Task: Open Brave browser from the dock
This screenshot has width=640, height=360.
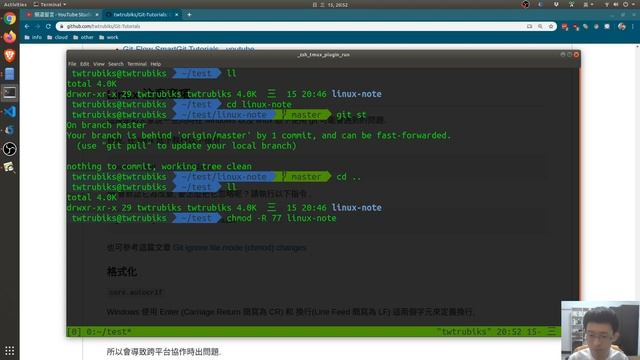Action: [10, 56]
